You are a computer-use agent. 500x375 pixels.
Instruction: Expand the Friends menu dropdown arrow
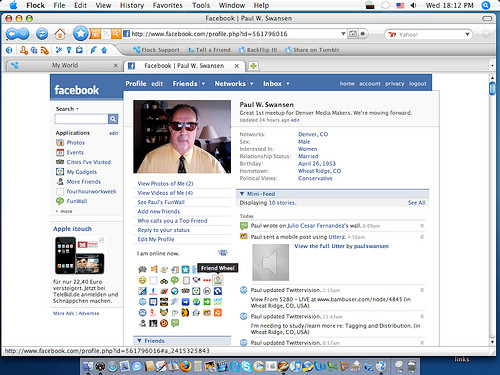pos(203,84)
